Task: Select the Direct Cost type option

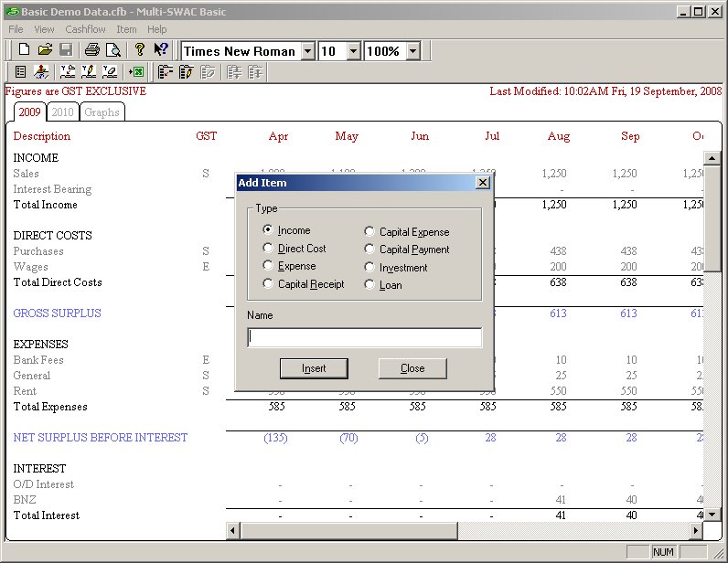Action: pos(267,248)
